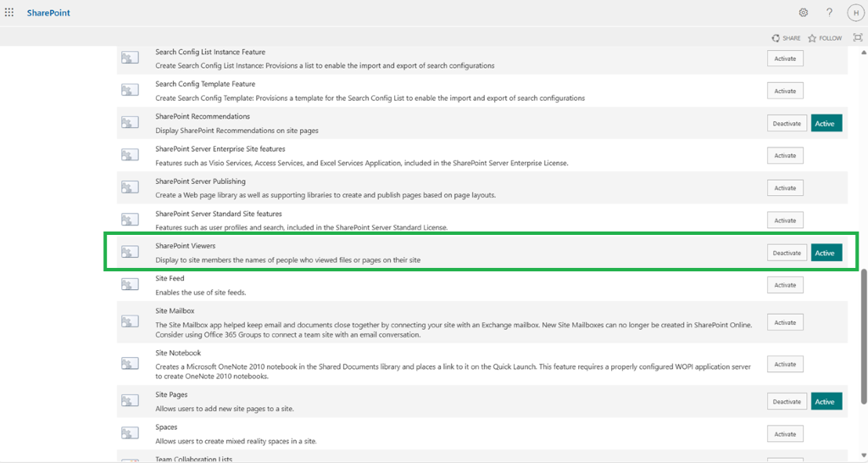Image resolution: width=868 pixels, height=463 pixels.
Task: Click the scrollbar up arrow
Action: 864,52
